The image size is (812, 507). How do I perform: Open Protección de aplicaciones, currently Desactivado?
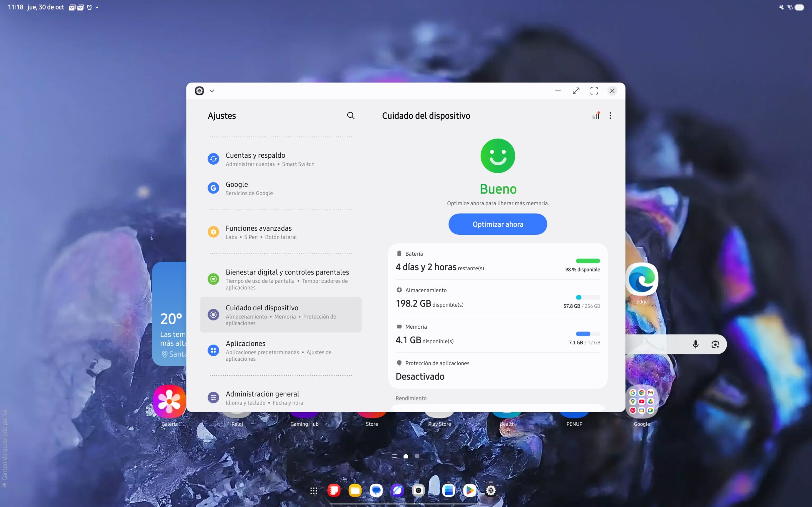click(x=497, y=371)
